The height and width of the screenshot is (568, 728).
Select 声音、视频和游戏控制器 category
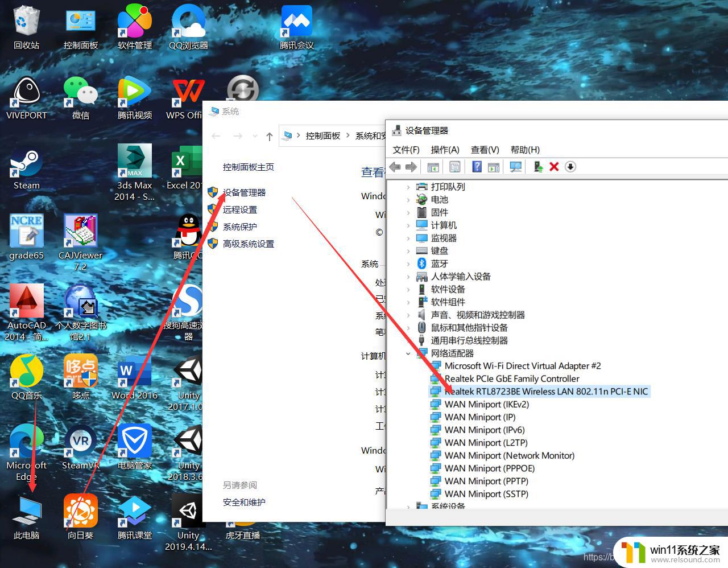(x=478, y=315)
